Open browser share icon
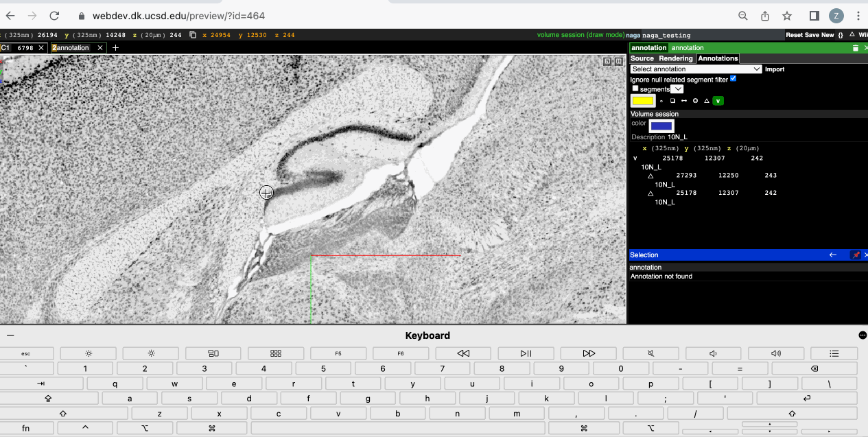Screen dimensions: 868x437 click(765, 16)
